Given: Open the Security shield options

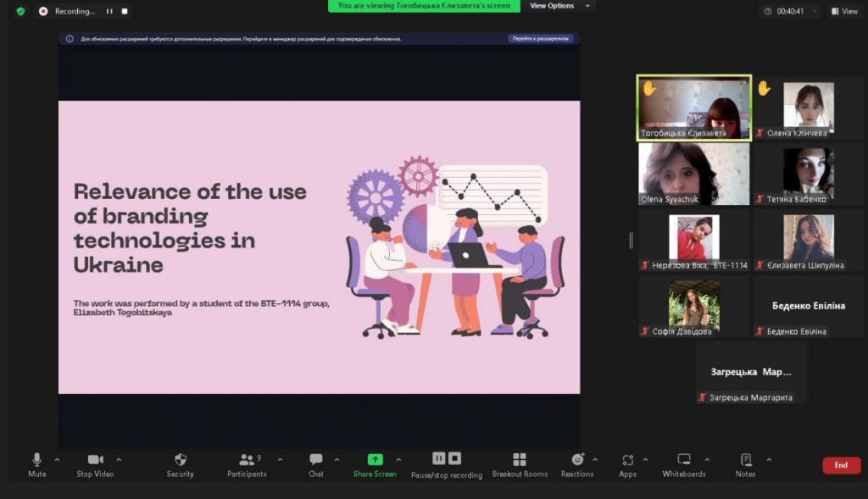Looking at the screenshot, I should click(180, 463).
